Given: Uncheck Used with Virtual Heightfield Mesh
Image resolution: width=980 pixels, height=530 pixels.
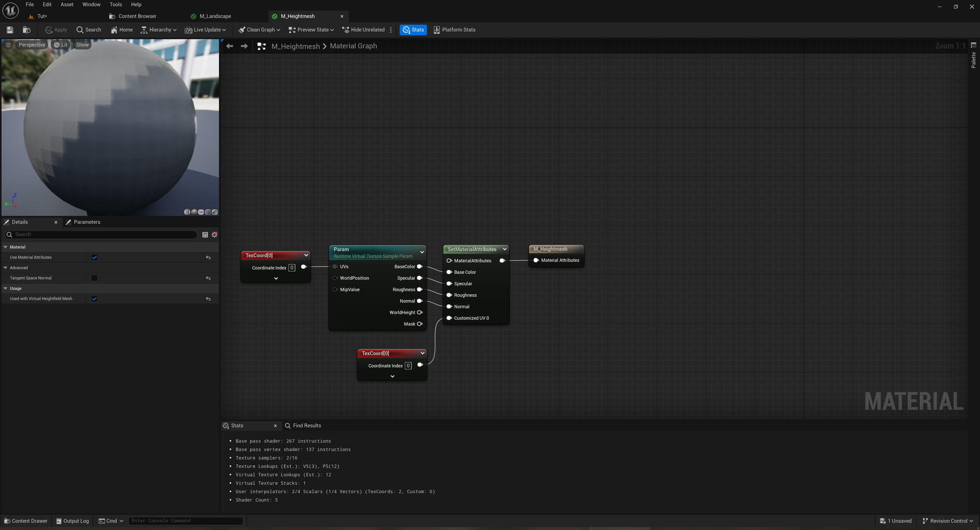Looking at the screenshot, I should [94, 298].
